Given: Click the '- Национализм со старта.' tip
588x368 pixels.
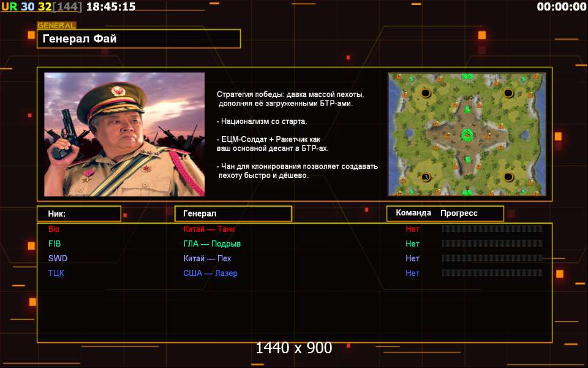Looking at the screenshot, I should pos(262,121).
